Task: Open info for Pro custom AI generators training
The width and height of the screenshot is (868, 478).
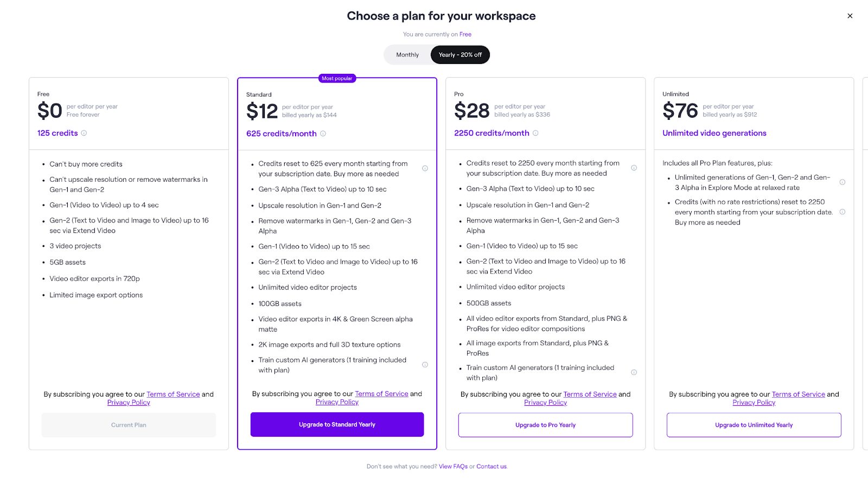Action: (634, 372)
